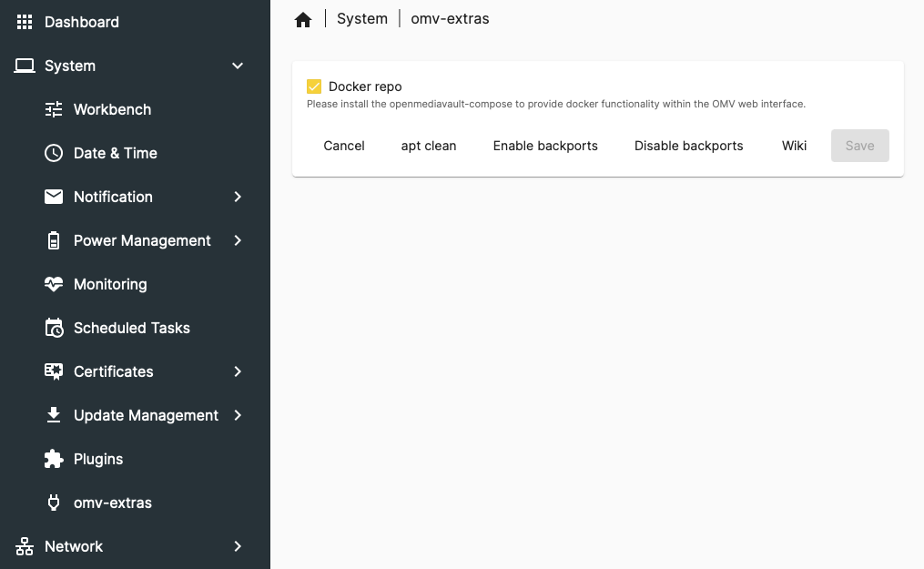Click omv-extras breadcrumb label
Screen dimensions: 924x569
[450, 19]
